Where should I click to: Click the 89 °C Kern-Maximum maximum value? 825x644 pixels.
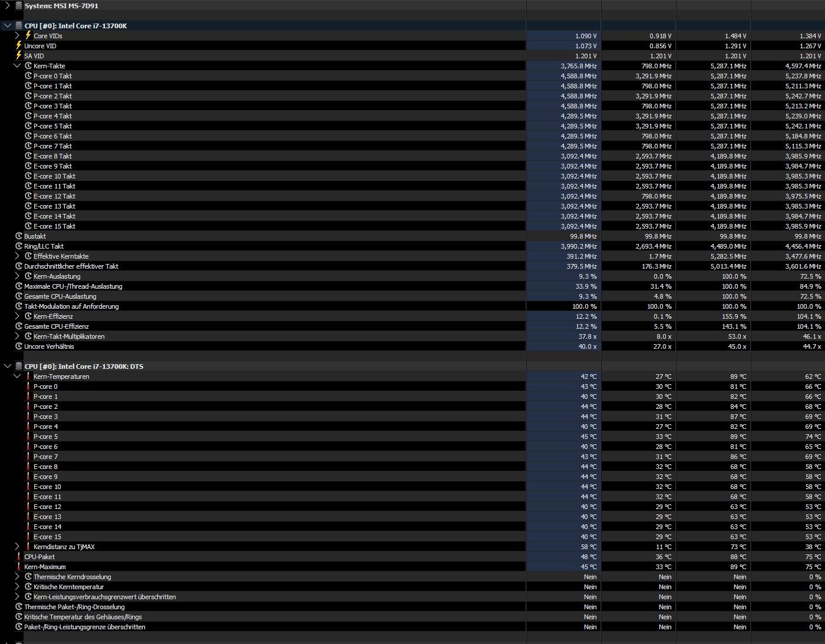click(x=738, y=567)
